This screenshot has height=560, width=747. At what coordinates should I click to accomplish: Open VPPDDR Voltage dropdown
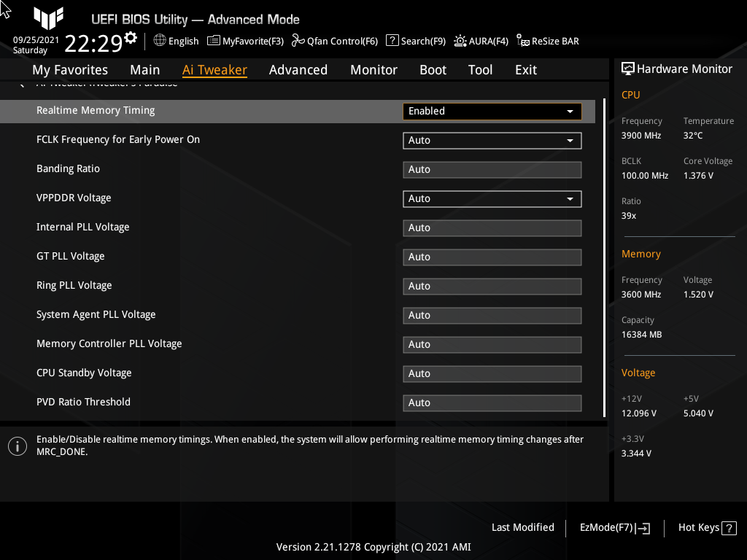point(492,198)
